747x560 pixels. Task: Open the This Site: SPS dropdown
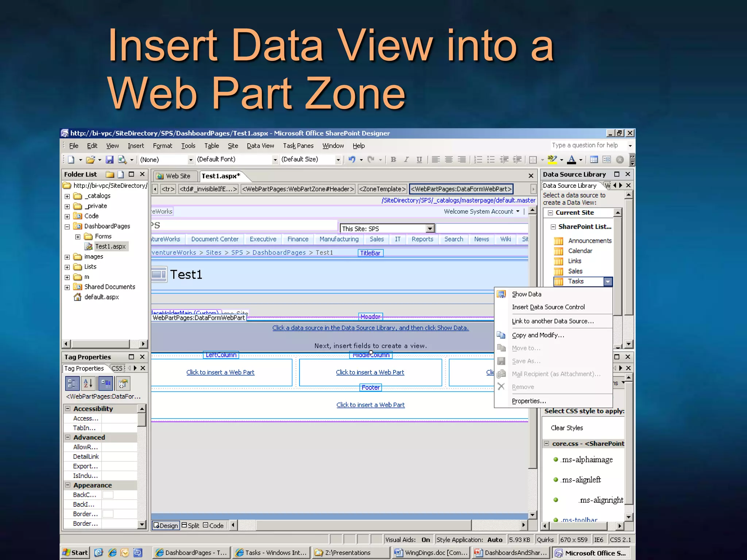430,229
